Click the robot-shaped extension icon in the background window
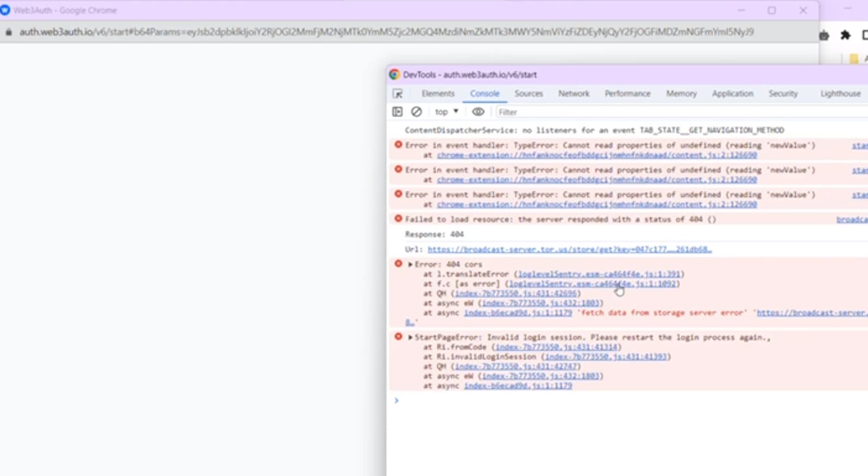The image size is (868, 476). [824, 36]
